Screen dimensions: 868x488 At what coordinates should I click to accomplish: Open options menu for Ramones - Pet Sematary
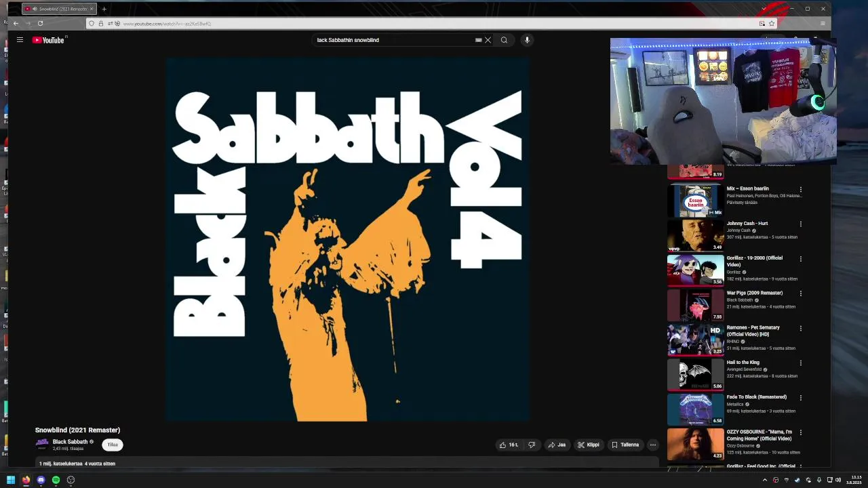(800, 328)
